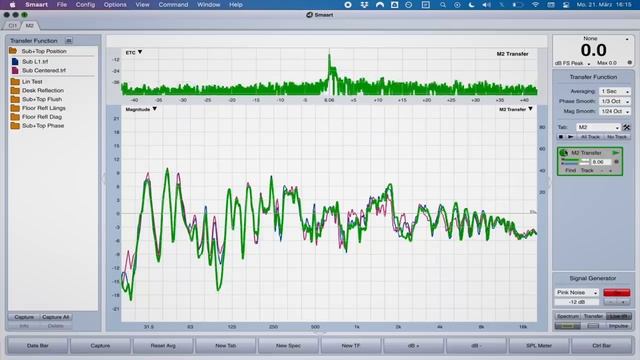Select the purple Sub Centered.trf trace icon
The height and width of the screenshot is (360, 640).
pyautogui.click(x=15, y=71)
